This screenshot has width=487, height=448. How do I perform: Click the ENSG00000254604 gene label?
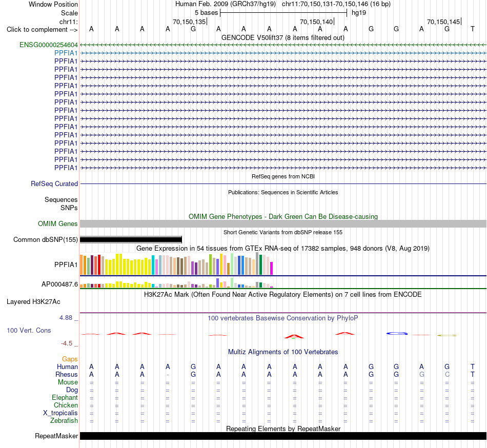[49, 45]
